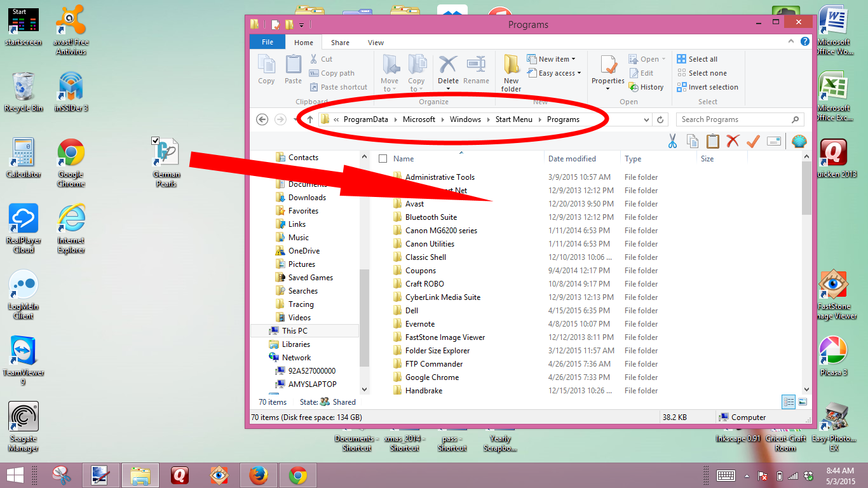Click the Classic Shell scissors Cut icon
Viewport: 868px width, 488px height.
[x=672, y=141]
